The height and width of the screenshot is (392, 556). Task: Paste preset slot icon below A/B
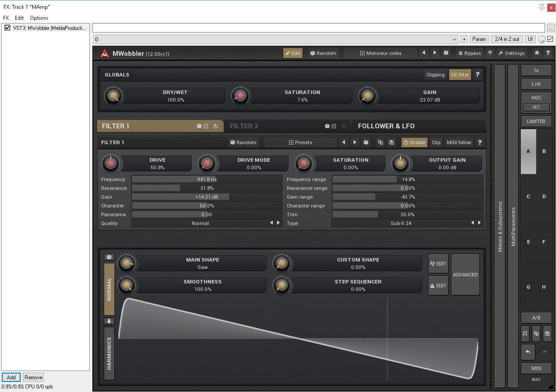pos(547,334)
